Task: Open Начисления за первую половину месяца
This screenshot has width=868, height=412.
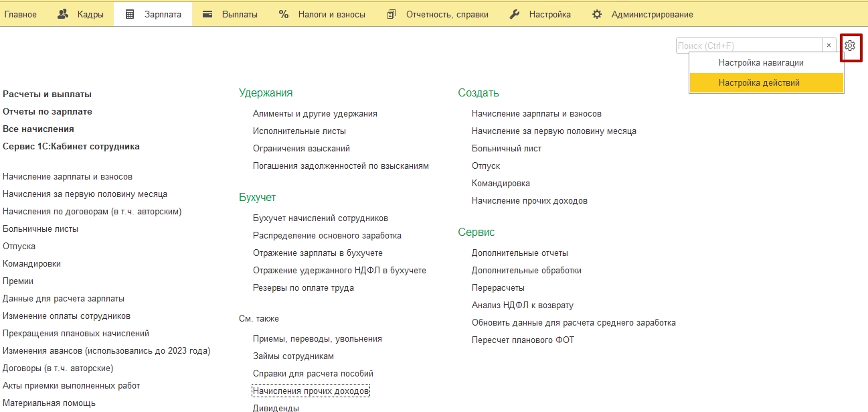Action: click(x=85, y=194)
